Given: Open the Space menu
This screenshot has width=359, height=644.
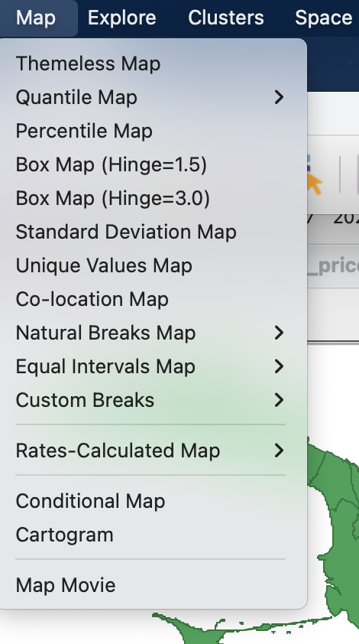Looking at the screenshot, I should click(323, 18).
